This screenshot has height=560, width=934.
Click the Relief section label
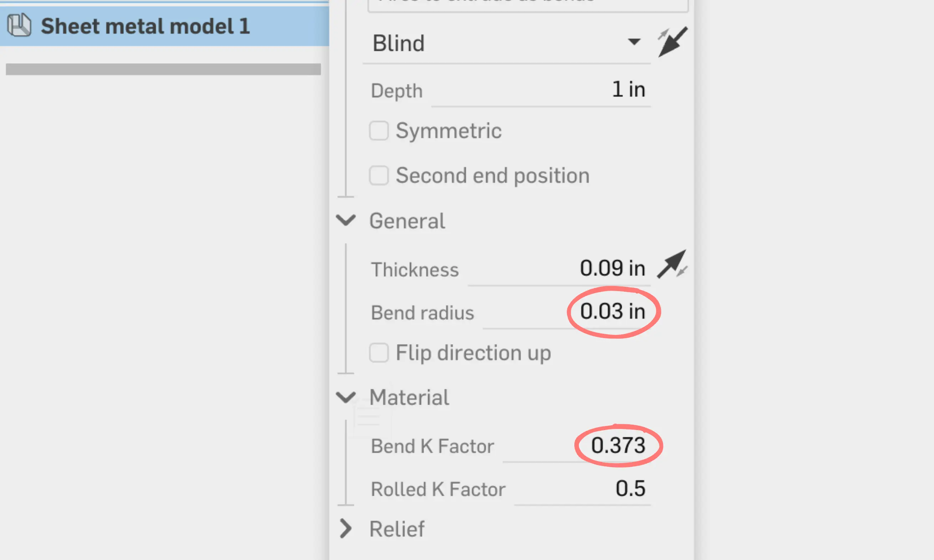point(397,529)
